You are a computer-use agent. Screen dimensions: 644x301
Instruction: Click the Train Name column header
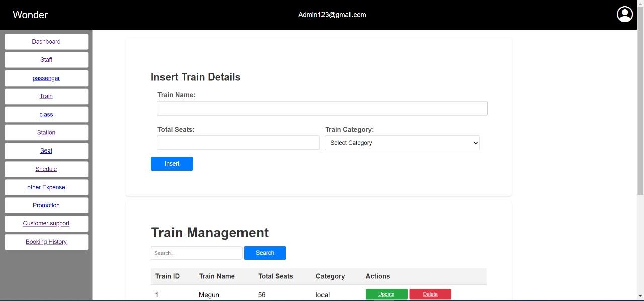click(x=217, y=276)
